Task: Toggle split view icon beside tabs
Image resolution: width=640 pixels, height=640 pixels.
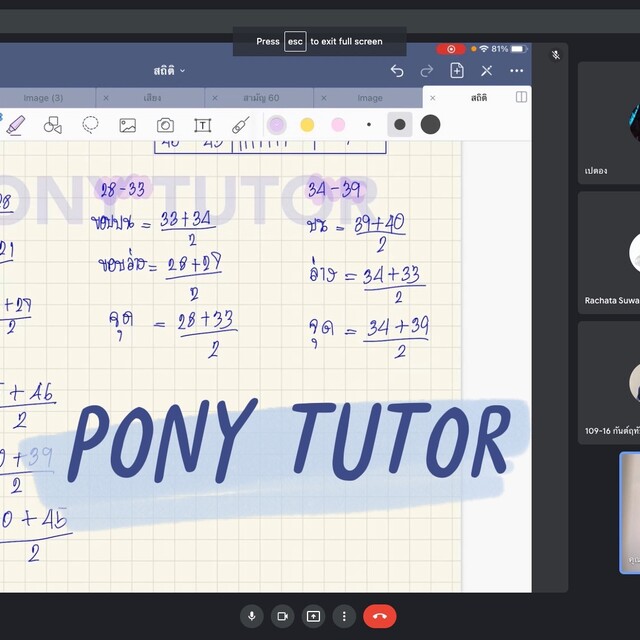Action: pos(521,97)
